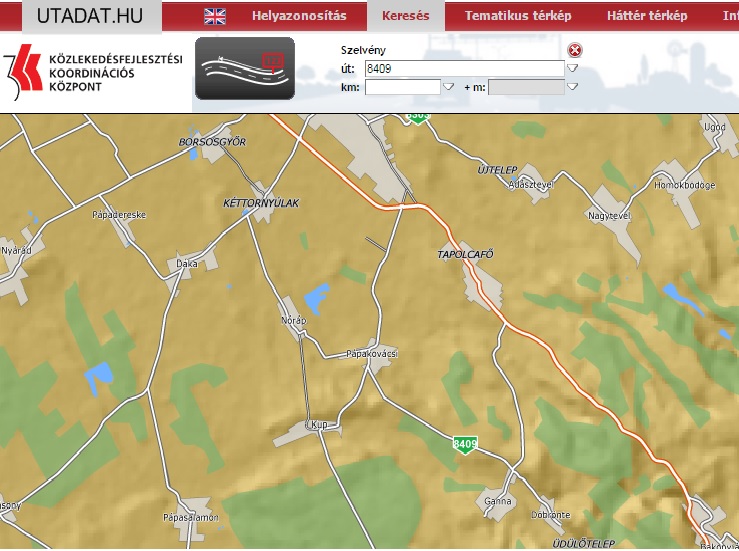This screenshot has width=739, height=551.
Task: Open the km dropdown arrow
Action: [x=449, y=87]
